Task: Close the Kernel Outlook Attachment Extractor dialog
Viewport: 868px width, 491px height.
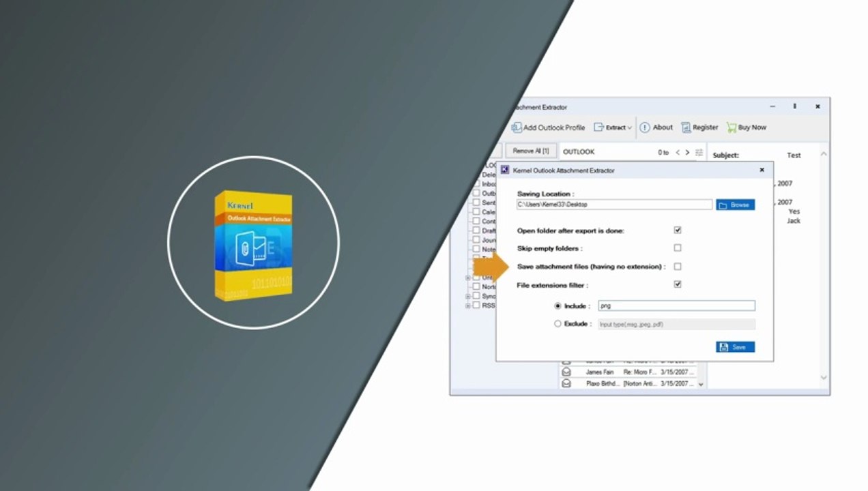Action: (x=762, y=170)
